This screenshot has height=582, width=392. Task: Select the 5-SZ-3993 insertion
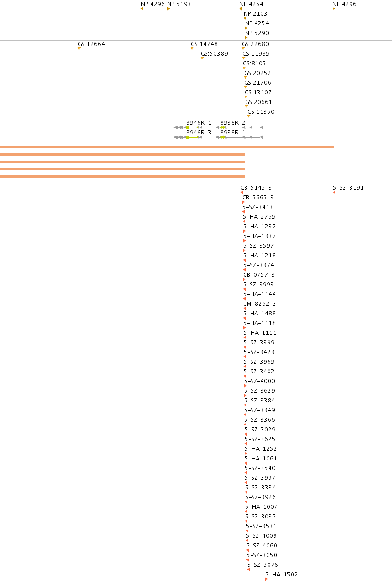(258, 285)
